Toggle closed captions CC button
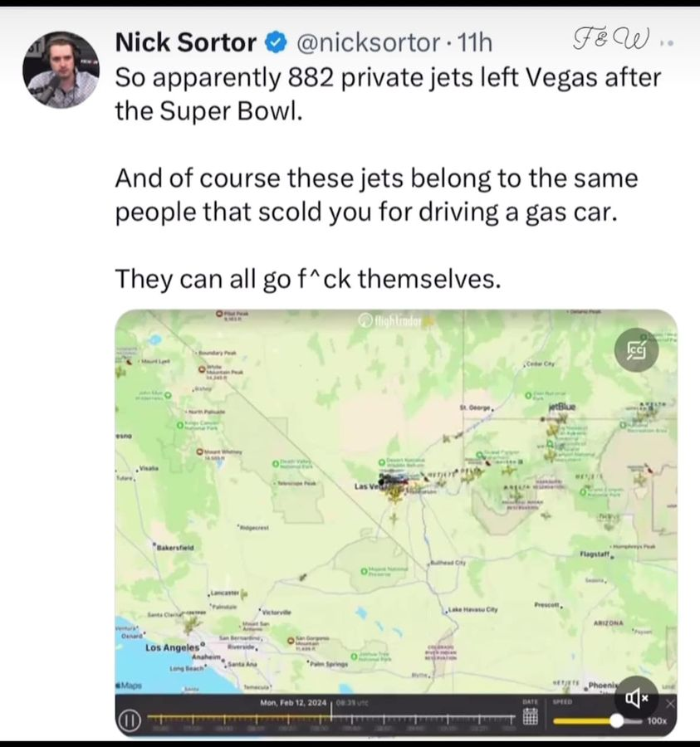Image resolution: width=700 pixels, height=747 pixels. coord(637,350)
